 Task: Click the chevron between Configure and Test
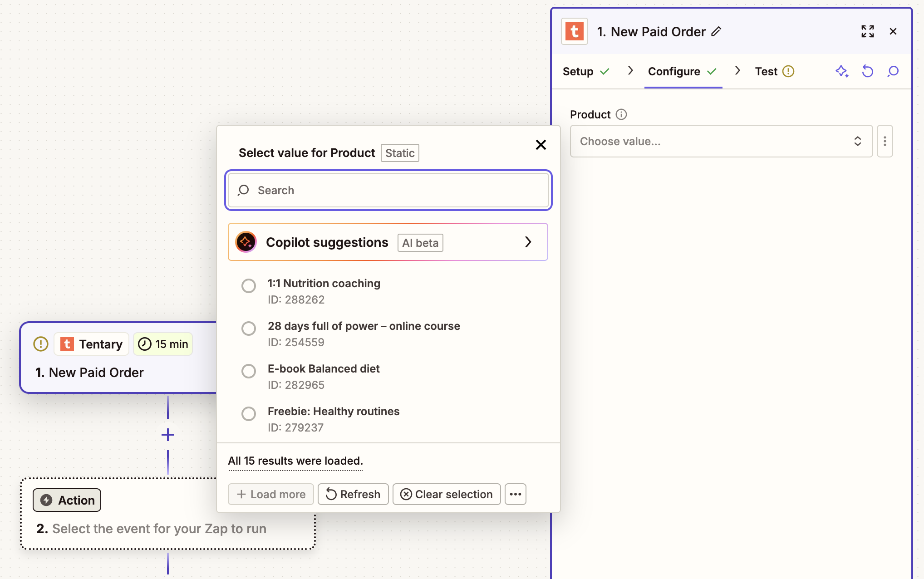(737, 71)
